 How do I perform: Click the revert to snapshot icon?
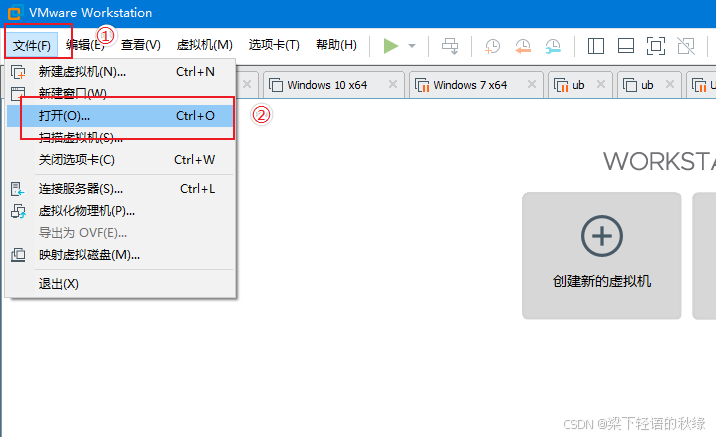point(523,46)
